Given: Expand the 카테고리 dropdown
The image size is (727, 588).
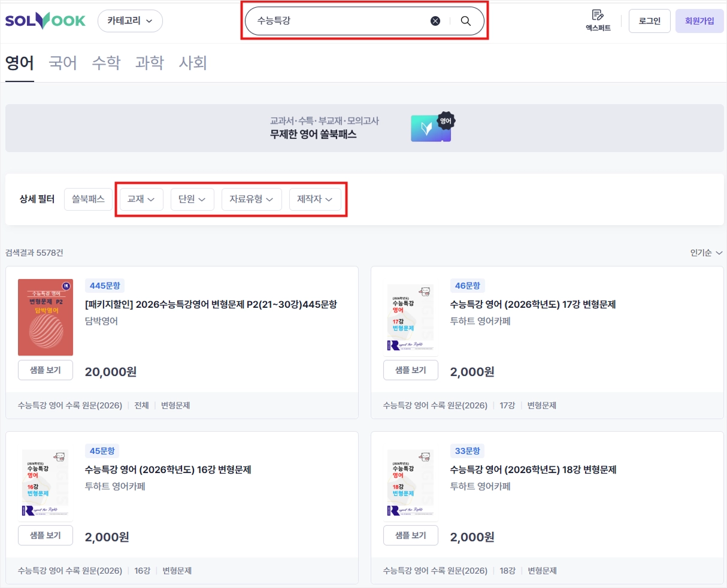Looking at the screenshot, I should coord(130,21).
